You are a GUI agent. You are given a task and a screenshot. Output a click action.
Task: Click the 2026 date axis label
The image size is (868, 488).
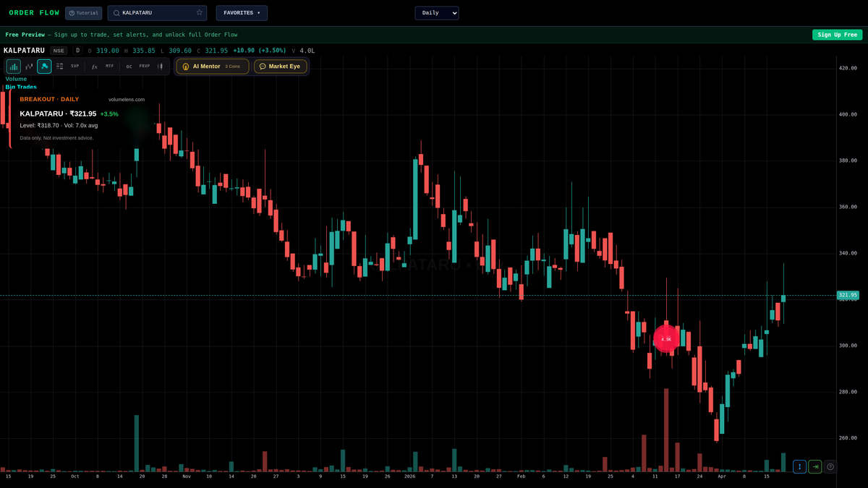pyautogui.click(x=410, y=476)
